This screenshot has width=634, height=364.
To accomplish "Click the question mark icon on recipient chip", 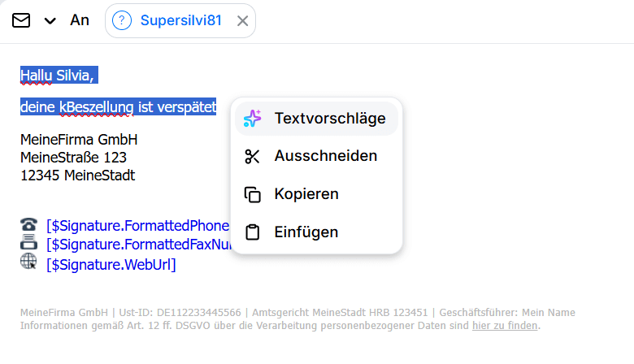I will pos(121,21).
